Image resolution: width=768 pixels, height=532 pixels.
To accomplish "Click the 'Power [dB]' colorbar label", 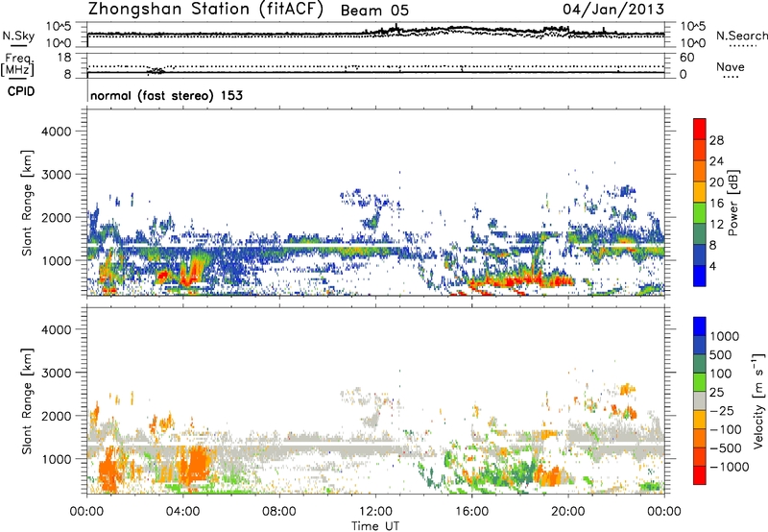I will pyautogui.click(x=732, y=203).
